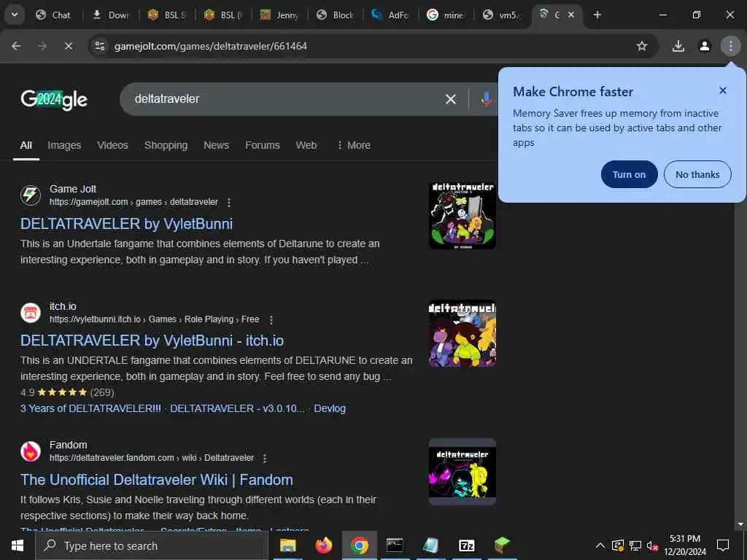747x560 pixels.
Task: Open the Fandom result thumbnail
Action: (x=462, y=472)
